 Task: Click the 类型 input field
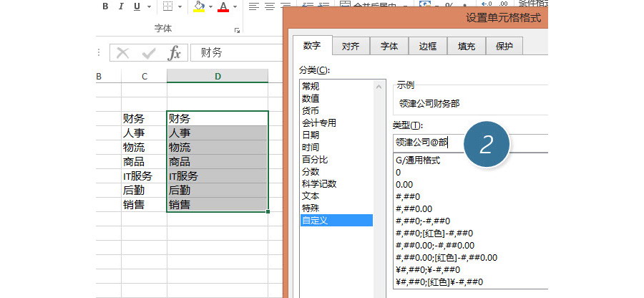470,143
